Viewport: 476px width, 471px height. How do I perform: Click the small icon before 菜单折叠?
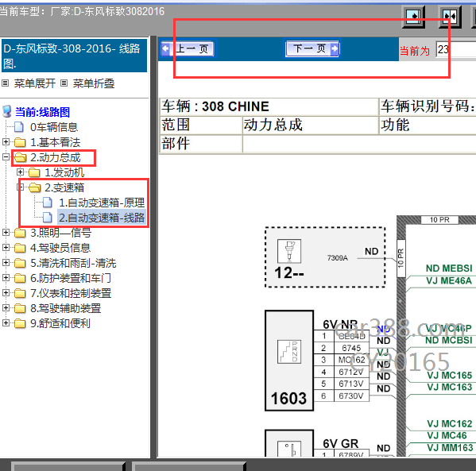64,83
